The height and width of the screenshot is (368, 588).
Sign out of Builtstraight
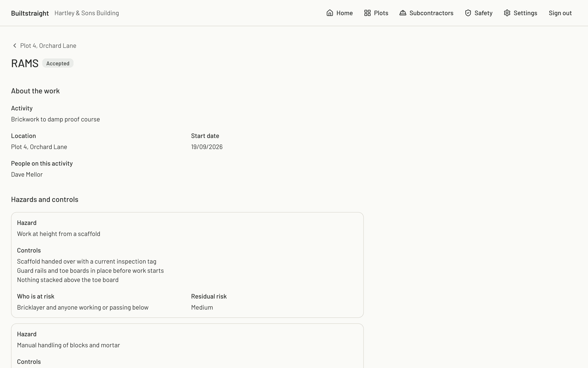click(x=560, y=13)
